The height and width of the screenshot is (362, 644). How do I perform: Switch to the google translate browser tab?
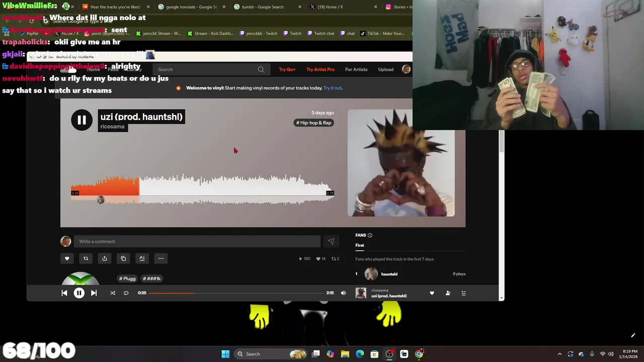[x=192, y=7]
